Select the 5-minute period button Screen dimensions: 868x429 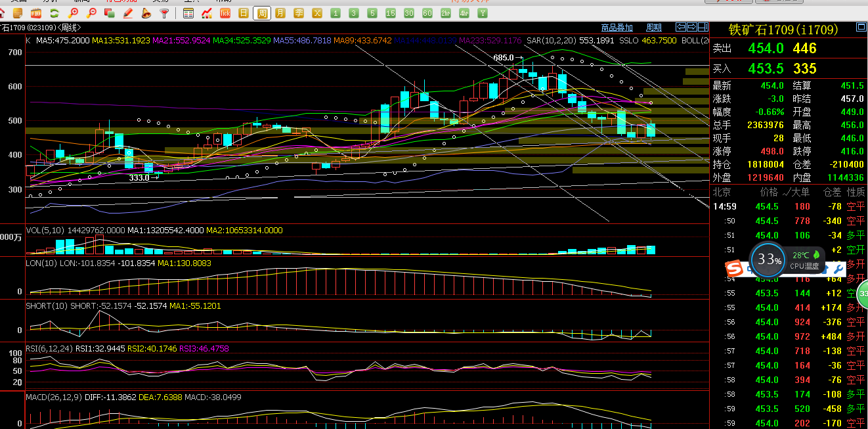click(x=372, y=13)
